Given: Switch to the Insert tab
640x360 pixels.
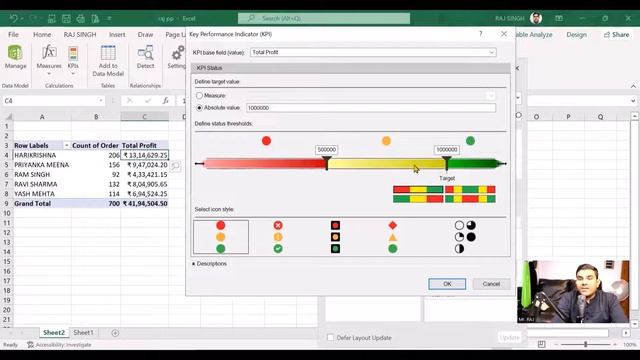Looking at the screenshot, I should click(x=117, y=35).
